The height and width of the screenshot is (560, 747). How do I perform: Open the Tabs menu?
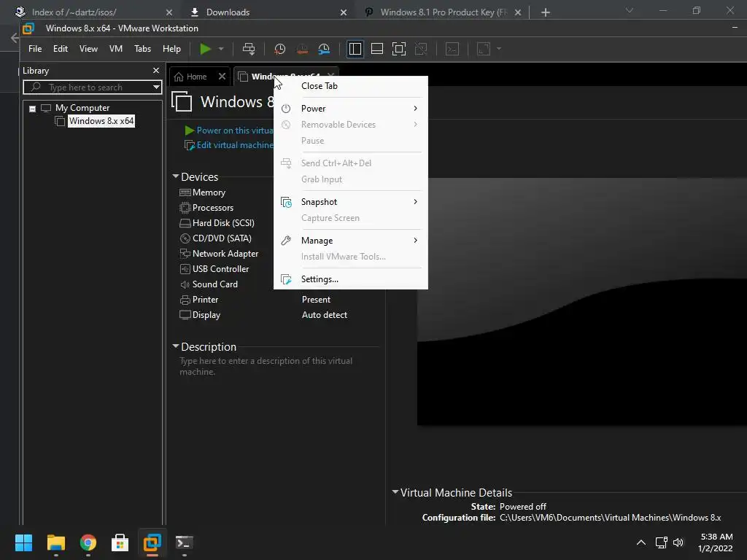tap(142, 49)
